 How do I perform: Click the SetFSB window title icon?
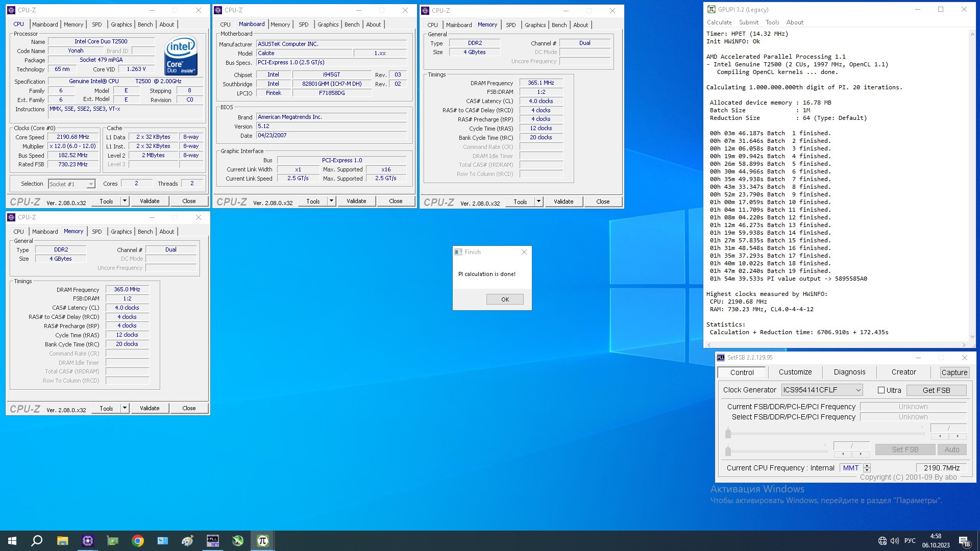[721, 358]
